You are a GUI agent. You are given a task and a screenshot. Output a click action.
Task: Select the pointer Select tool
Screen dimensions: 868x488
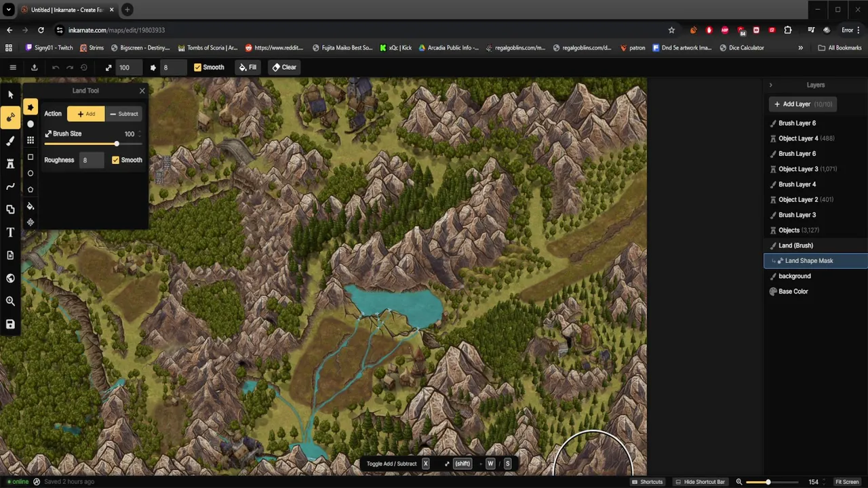coord(10,95)
